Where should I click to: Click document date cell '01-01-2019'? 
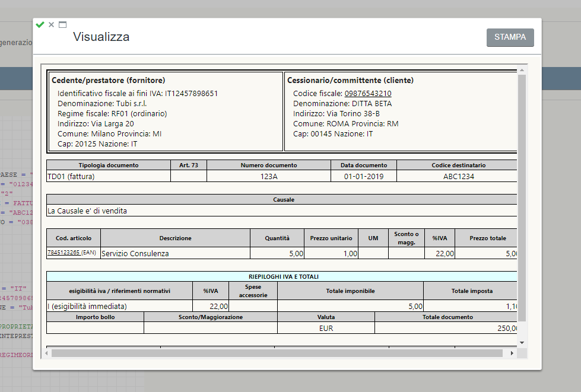(x=364, y=177)
